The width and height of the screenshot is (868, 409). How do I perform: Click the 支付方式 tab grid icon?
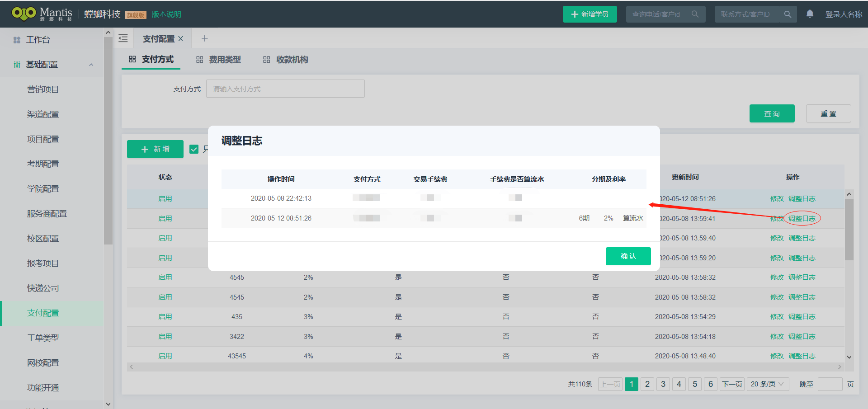pos(132,59)
